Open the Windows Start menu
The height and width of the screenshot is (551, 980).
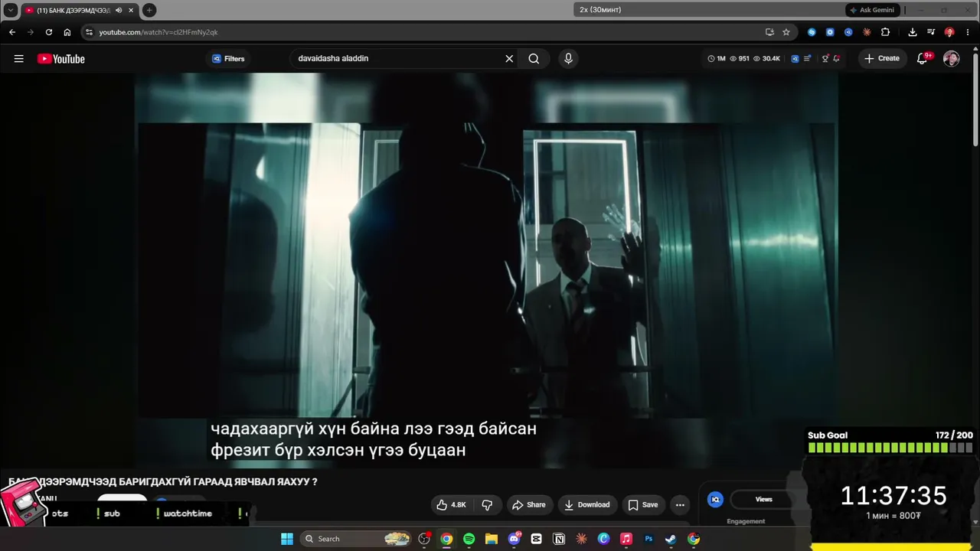coord(287,539)
